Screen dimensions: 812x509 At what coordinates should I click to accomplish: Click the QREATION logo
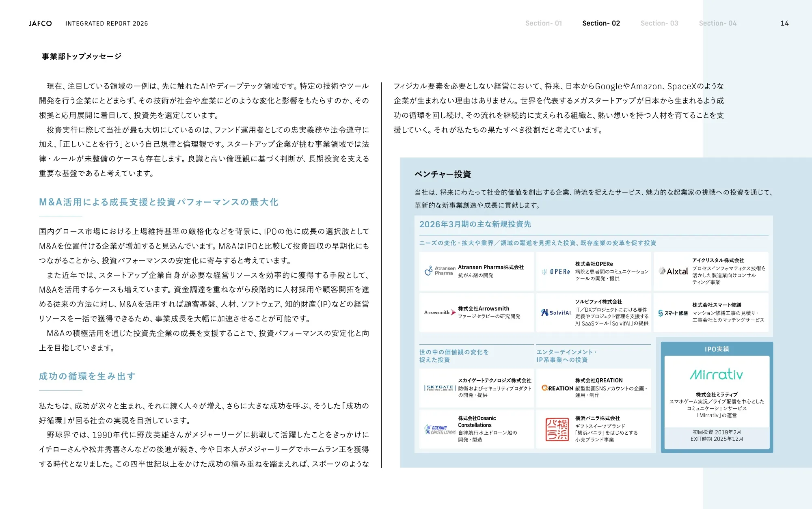coord(557,388)
